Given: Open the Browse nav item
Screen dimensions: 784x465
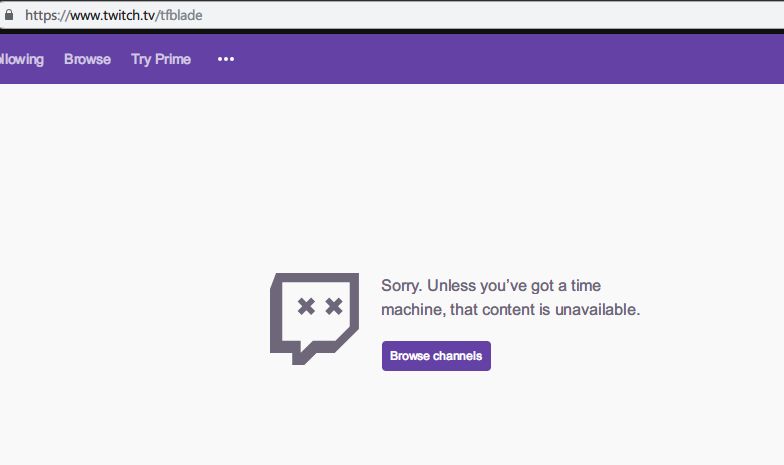Looking at the screenshot, I should (x=88, y=59).
